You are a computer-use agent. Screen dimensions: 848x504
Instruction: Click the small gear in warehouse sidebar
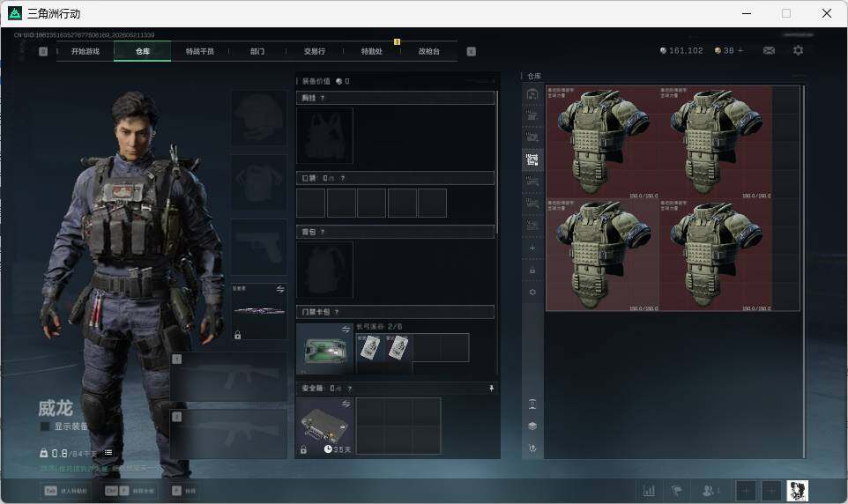(532, 292)
